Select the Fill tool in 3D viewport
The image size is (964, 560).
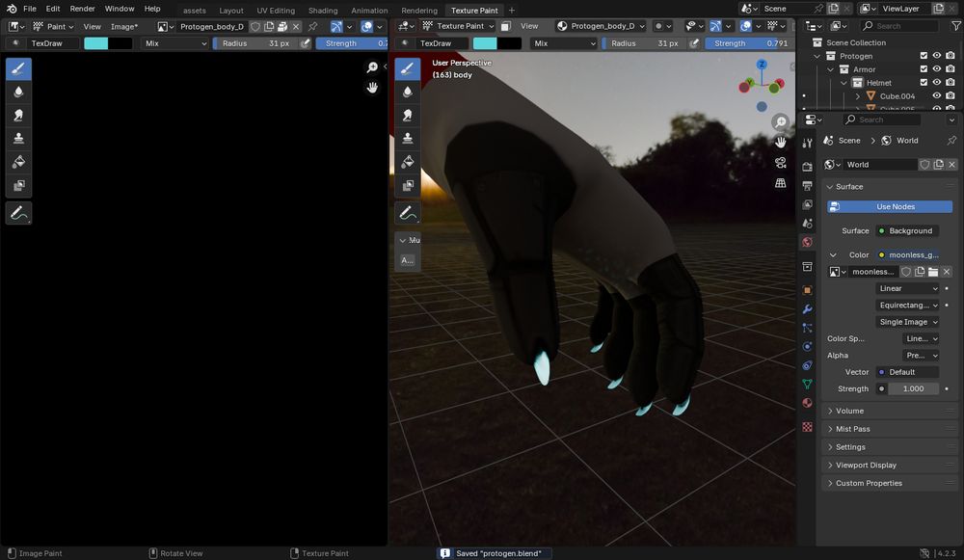coord(407,162)
